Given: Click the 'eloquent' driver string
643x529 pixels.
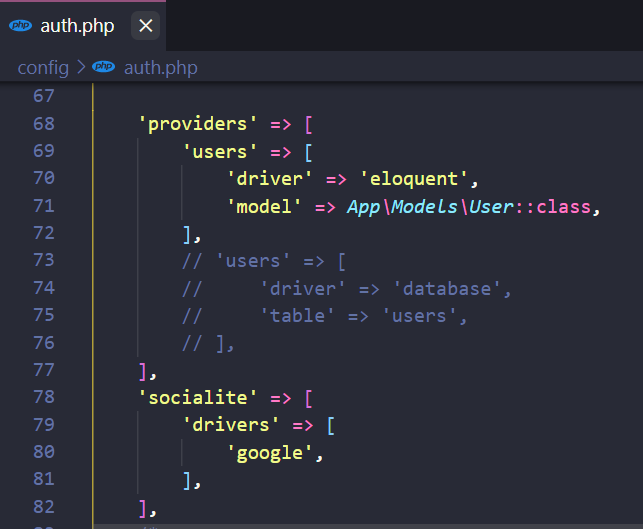Looking at the screenshot, I should pos(413,180).
